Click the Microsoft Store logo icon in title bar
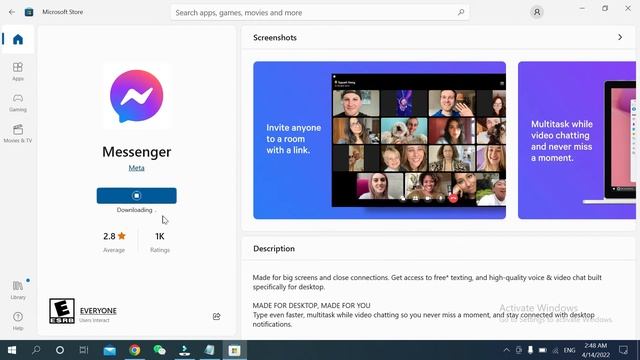This screenshot has width=640, height=360. click(29, 12)
